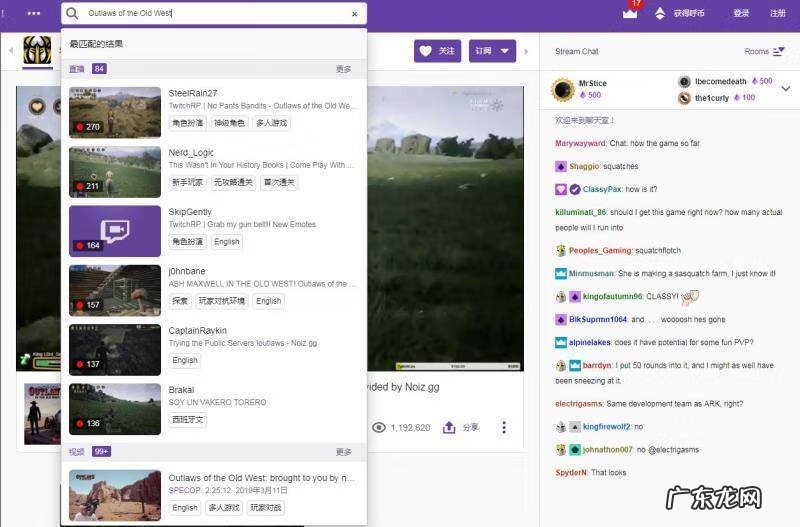This screenshot has height=527, width=800.
Task: Open the 订阅 subscribe dropdown
Action: (492, 51)
